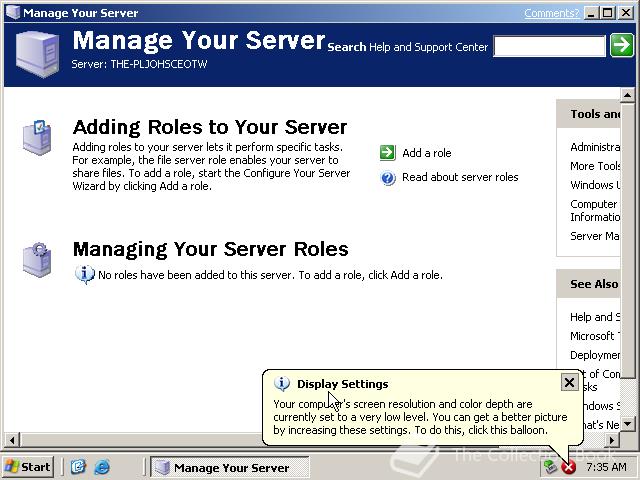Click the Adding Roles server checklist icon
This screenshot has height=480, width=640.
(37, 138)
